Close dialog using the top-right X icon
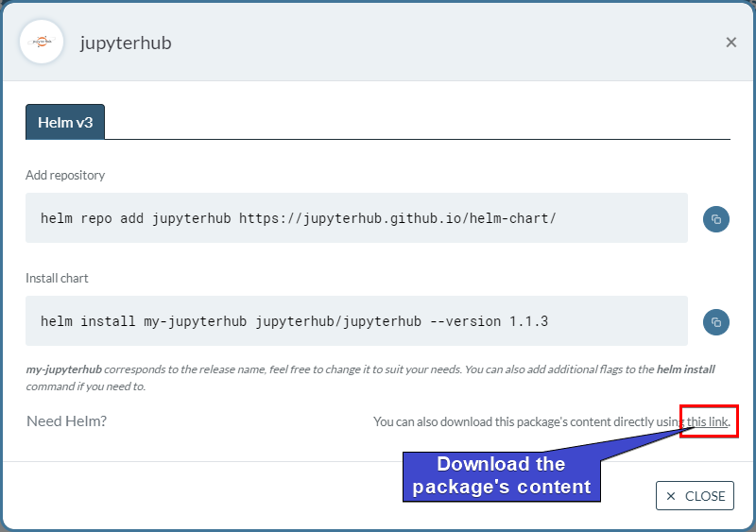The height and width of the screenshot is (532, 756). [x=730, y=43]
